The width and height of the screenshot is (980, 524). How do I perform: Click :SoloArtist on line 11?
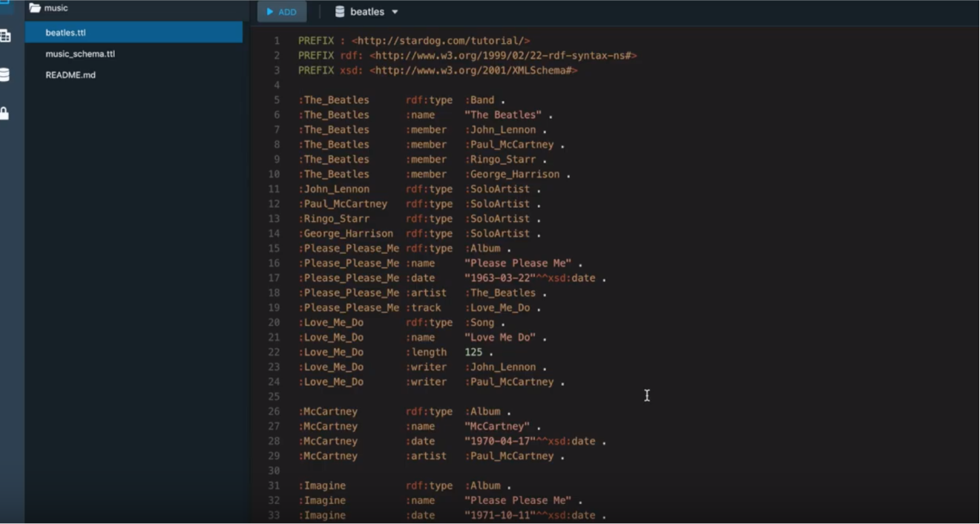pos(497,189)
